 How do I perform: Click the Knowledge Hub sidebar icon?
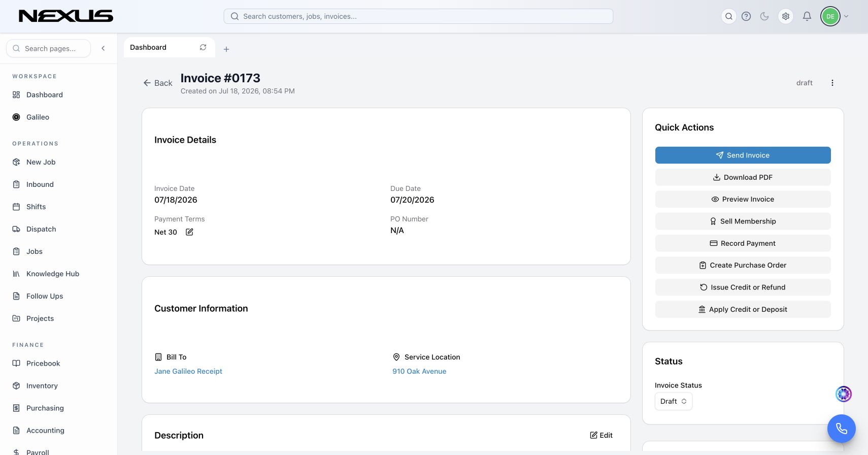16,274
